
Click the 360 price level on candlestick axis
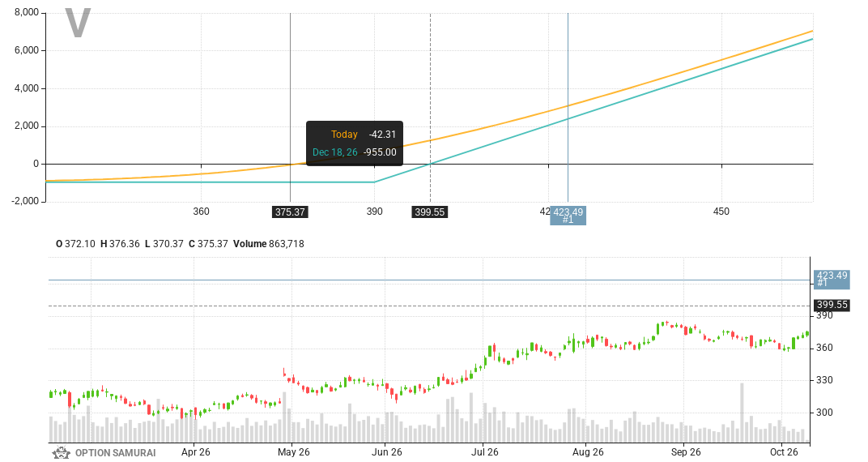tap(824, 348)
